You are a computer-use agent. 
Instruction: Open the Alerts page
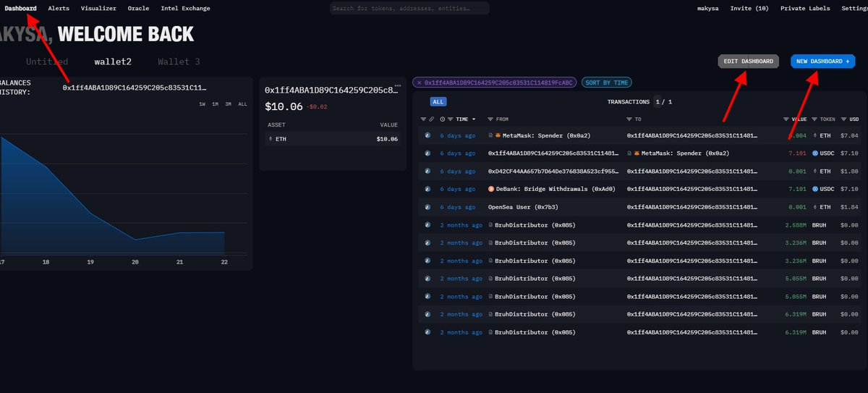59,8
